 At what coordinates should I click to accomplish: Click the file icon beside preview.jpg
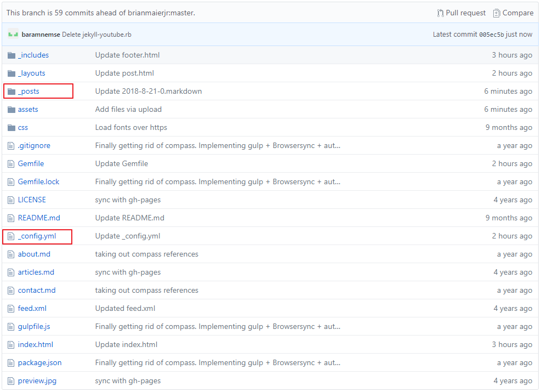click(11, 381)
